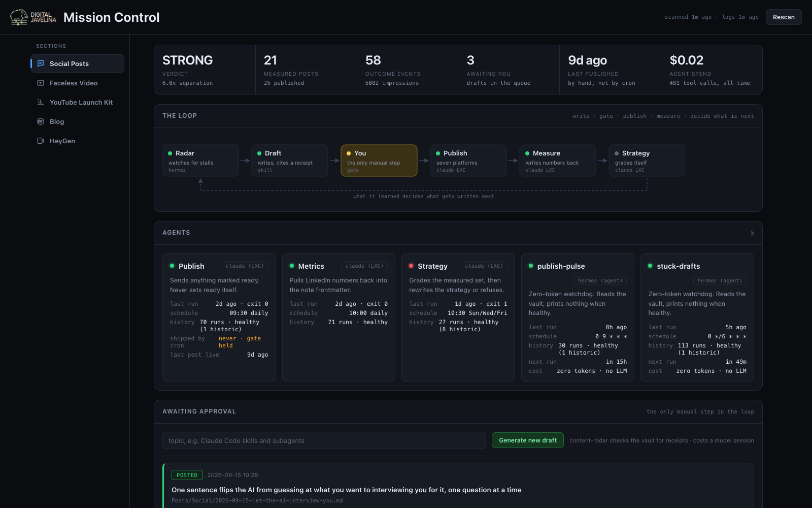Select the Radar step in the loop
The height and width of the screenshot is (508, 812).
coord(200,161)
